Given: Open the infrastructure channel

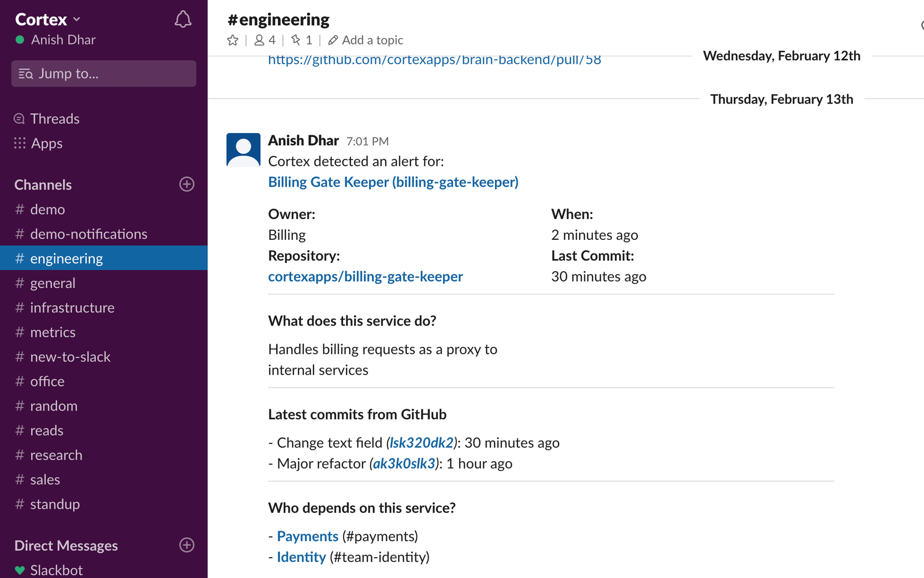Looking at the screenshot, I should (x=104, y=307).
